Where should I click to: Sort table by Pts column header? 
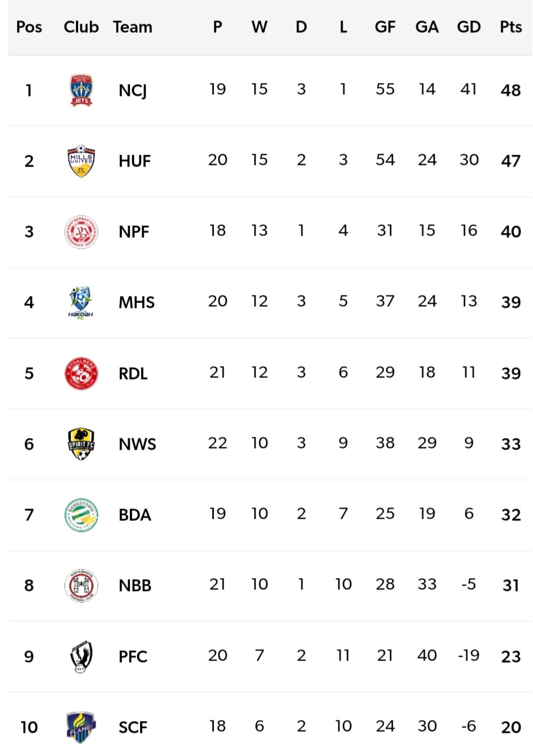point(510,27)
